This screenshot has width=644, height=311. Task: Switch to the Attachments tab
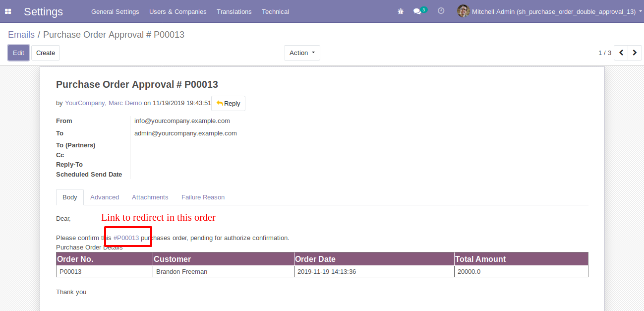(150, 197)
